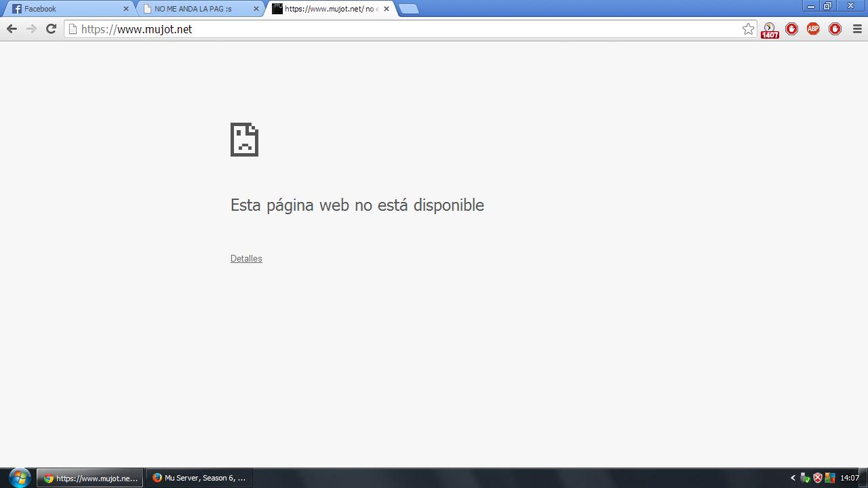
Task: Open the Chrome hamburger menu
Action: [856, 28]
